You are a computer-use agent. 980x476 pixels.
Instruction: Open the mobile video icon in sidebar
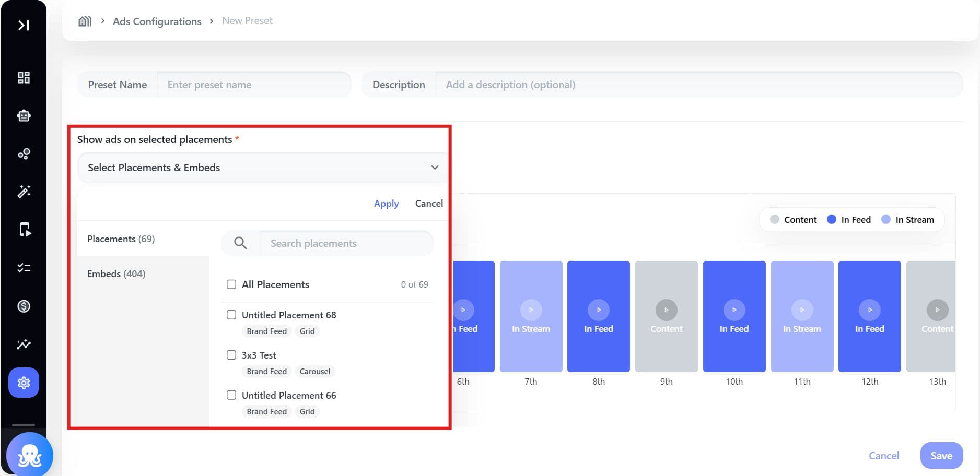click(x=25, y=230)
